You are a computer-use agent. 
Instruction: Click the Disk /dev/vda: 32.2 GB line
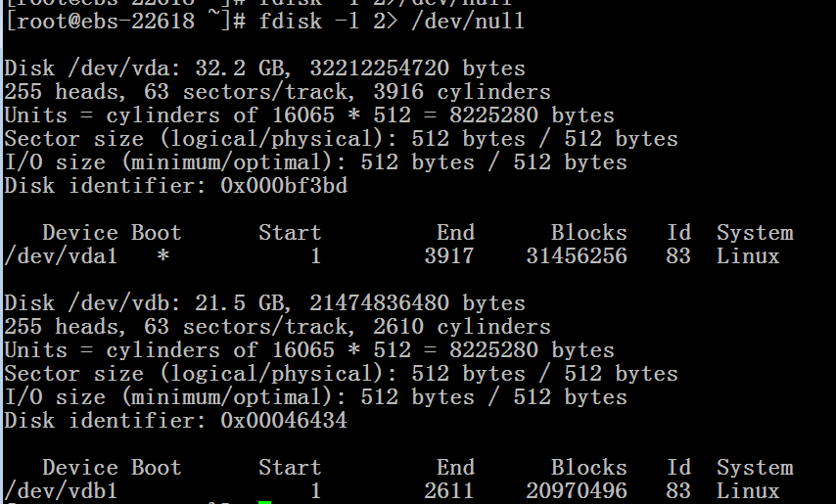click(x=264, y=69)
